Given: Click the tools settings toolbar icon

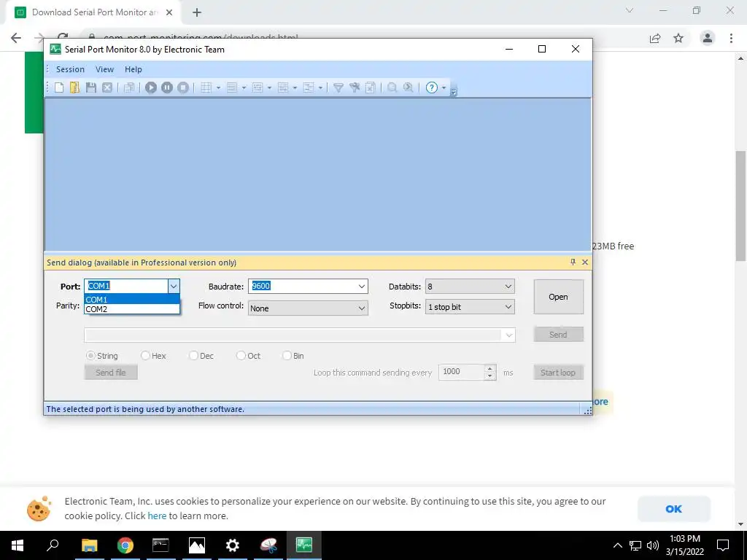Looking at the screenshot, I should tap(355, 87).
